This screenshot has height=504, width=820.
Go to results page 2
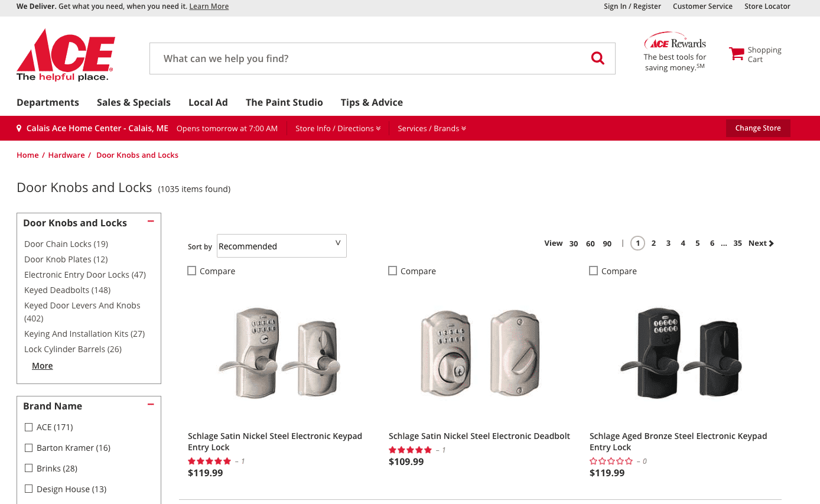tap(653, 243)
